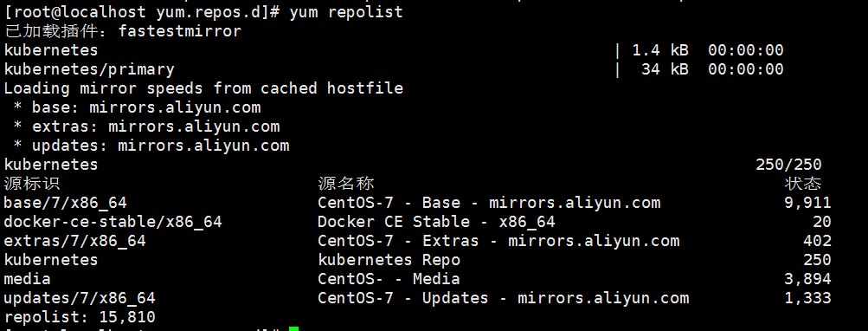This screenshot has height=331, width=868.
Task: Click the base mirror 'mirrors.aliyun.com' entry
Action: [x=175, y=107]
